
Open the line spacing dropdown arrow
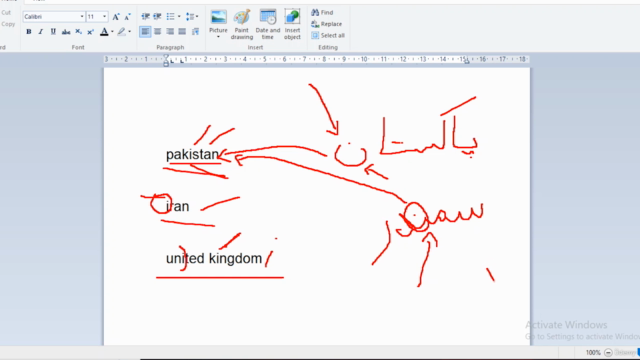click(197, 16)
